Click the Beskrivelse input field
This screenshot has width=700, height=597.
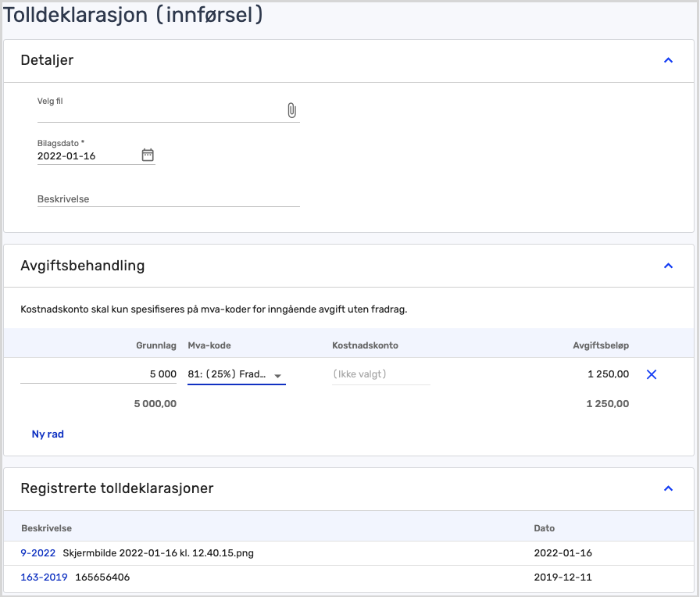click(168, 199)
